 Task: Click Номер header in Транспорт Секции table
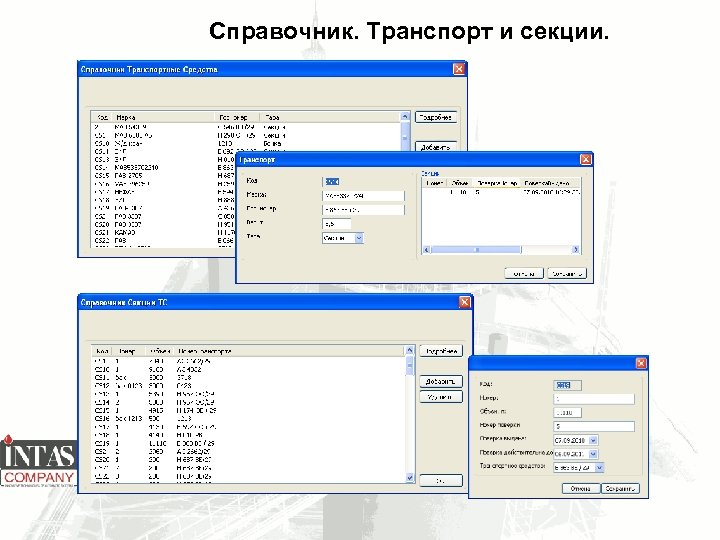pyautogui.click(x=434, y=183)
